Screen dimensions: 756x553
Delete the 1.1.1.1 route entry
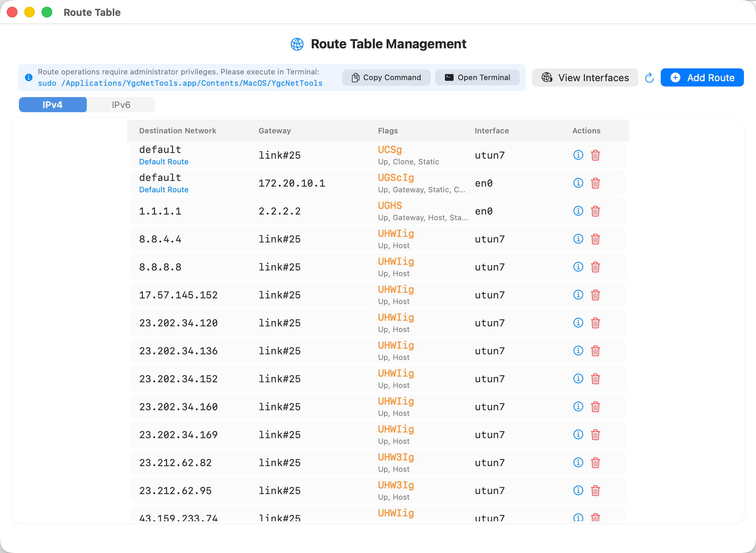(x=595, y=211)
